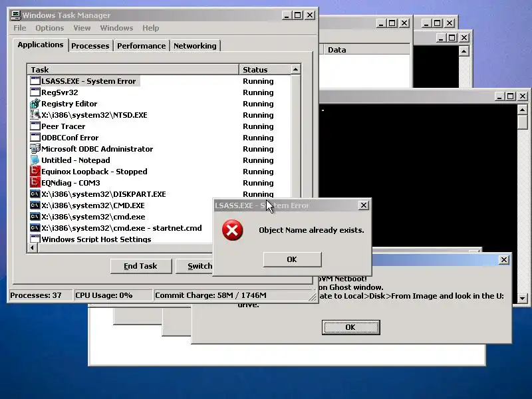Select the Equinox Loopback - Stopped task
Viewport: 532px width, 399px height.
pyautogui.click(x=160, y=172)
